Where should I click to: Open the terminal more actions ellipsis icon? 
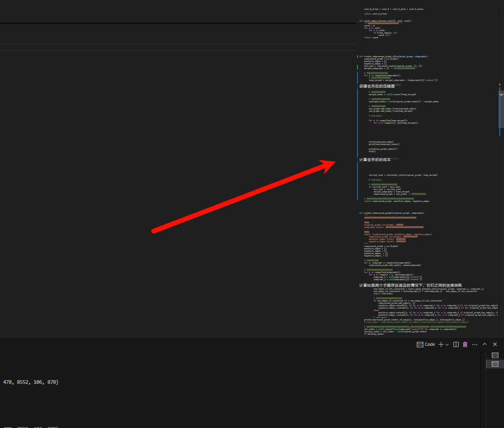[x=474, y=344]
